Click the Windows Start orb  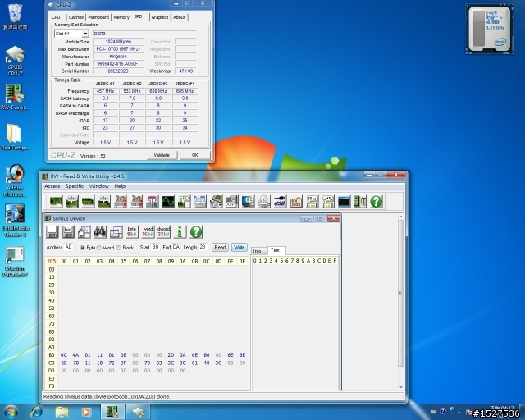(x=11, y=412)
